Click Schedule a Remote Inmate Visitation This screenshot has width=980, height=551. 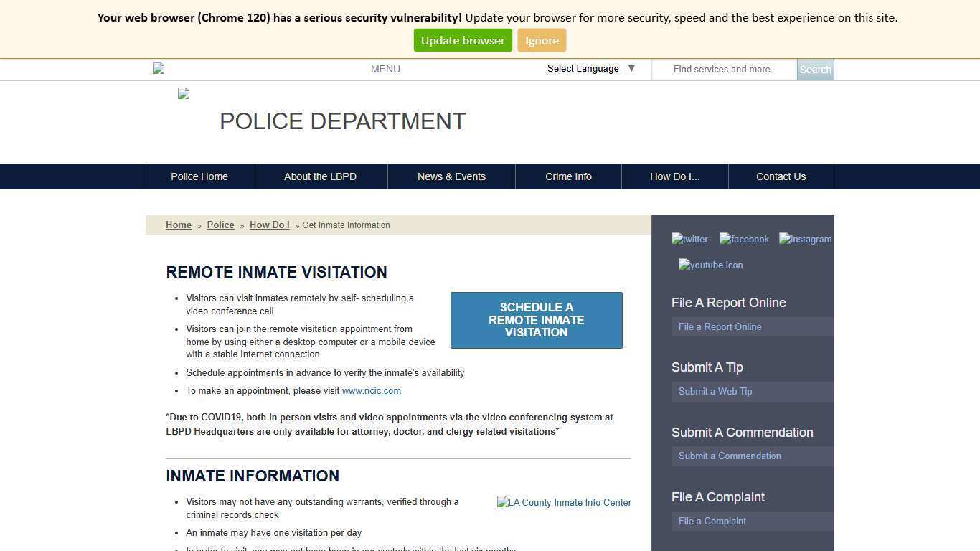point(536,320)
